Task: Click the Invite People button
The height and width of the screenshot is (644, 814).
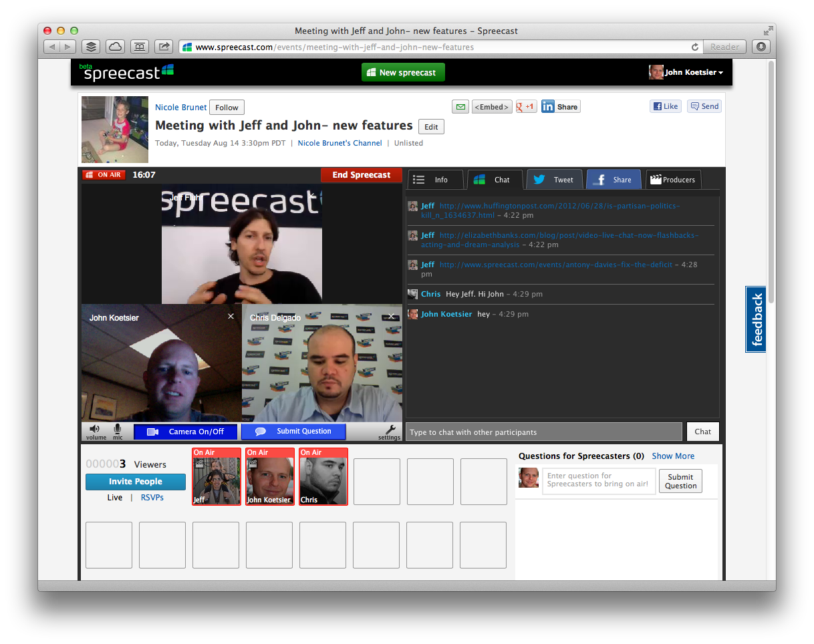Action: pos(136,482)
